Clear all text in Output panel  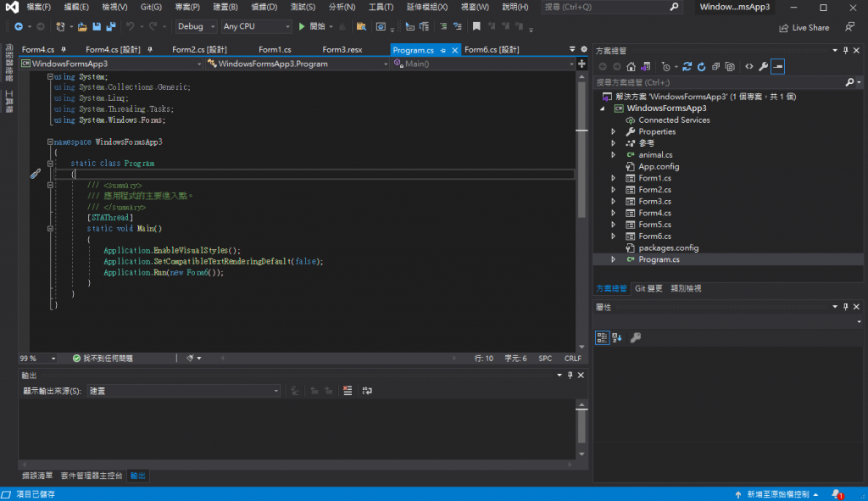point(348,391)
